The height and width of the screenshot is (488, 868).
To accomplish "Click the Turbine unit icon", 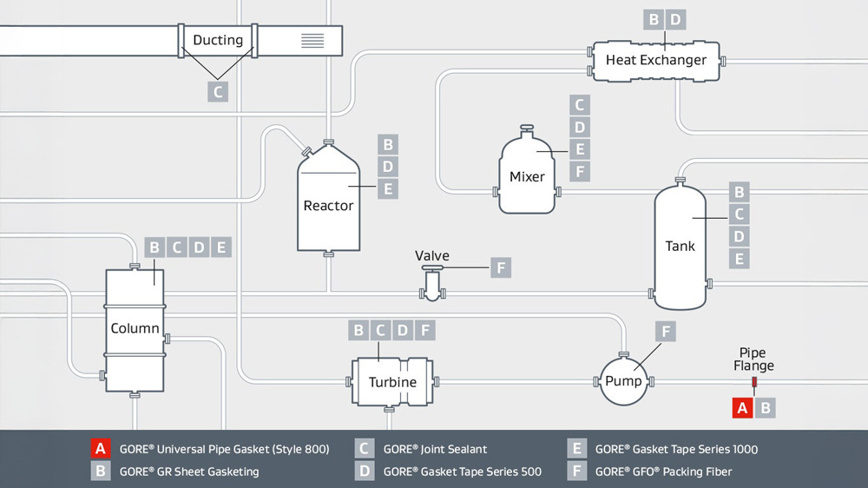I will pos(392,382).
